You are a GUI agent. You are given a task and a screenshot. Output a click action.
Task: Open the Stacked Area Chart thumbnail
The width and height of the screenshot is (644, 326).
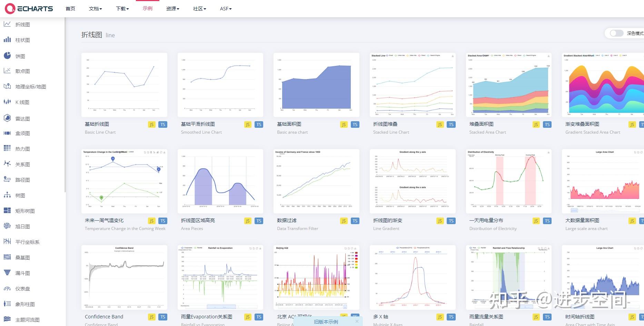508,85
